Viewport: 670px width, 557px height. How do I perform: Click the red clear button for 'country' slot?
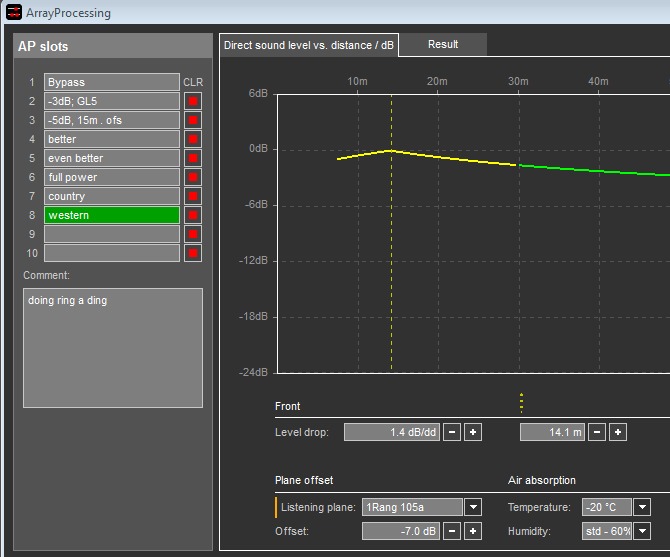pyautogui.click(x=193, y=196)
